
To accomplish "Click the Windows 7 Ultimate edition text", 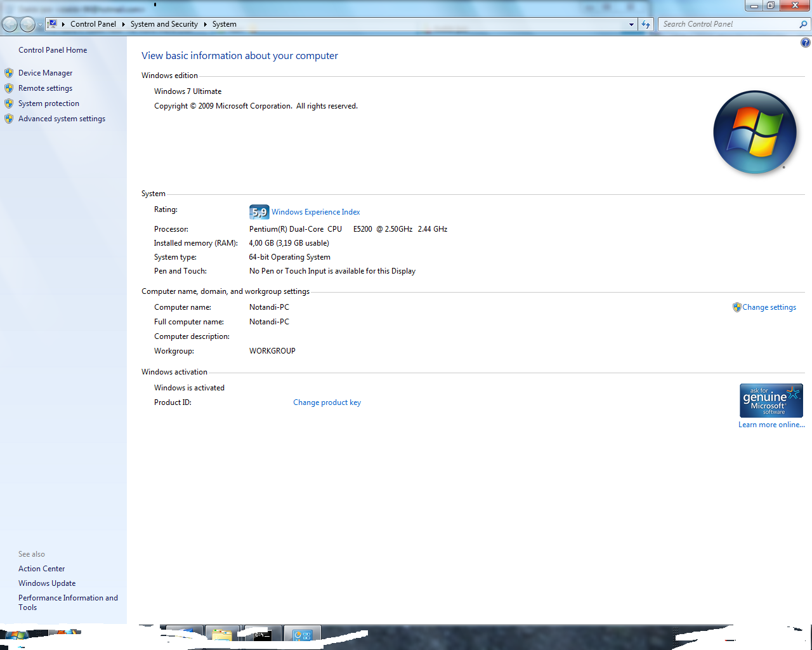I will 188,91.
